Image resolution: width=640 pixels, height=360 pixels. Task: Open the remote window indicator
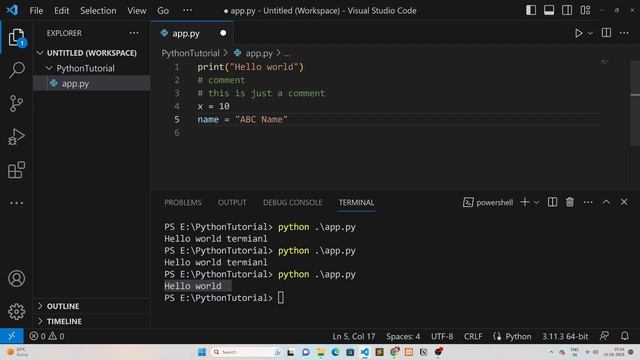(11, 336)
